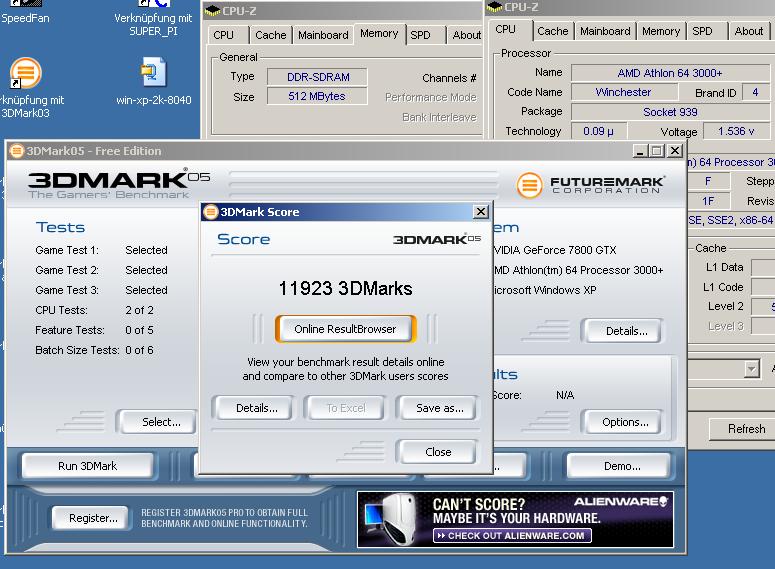Click the Alienware advertisement banner

click(x=516, y=520)
